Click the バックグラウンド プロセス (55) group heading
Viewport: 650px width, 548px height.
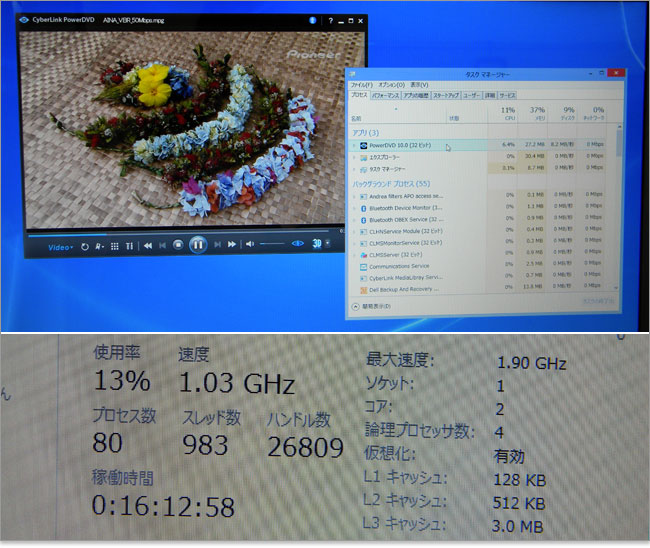tap(391, 184)
